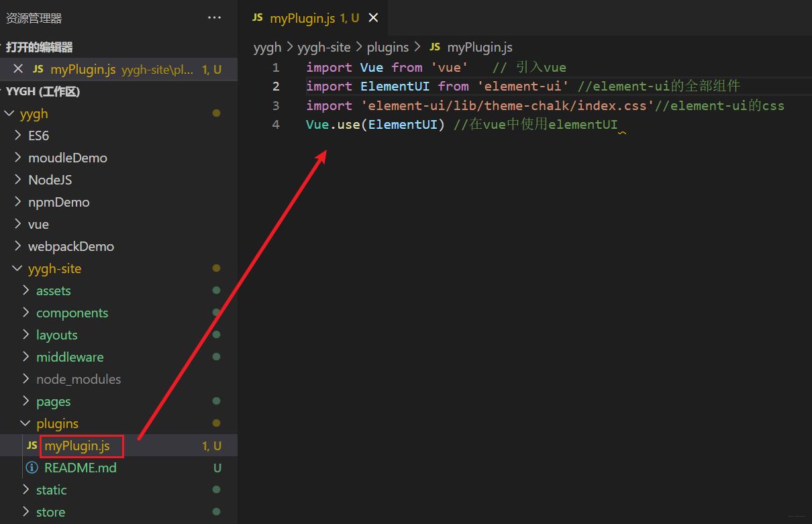Click the 引入vue comment
812x524 pixels.
(529, 67)
